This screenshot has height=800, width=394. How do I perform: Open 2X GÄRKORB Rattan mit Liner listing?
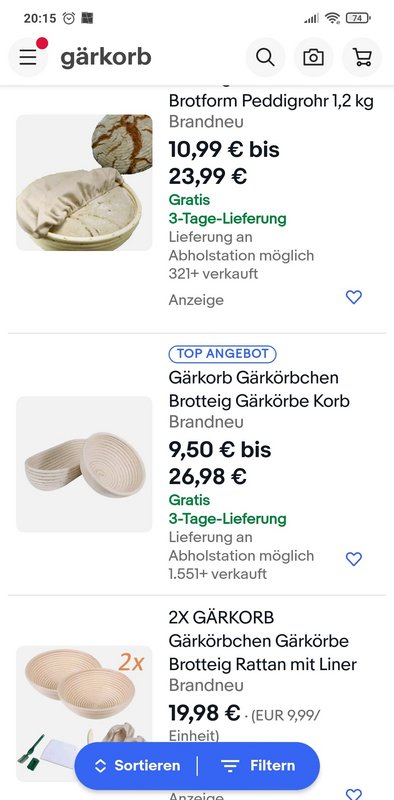pyautogui.click(x=263, y=641)
